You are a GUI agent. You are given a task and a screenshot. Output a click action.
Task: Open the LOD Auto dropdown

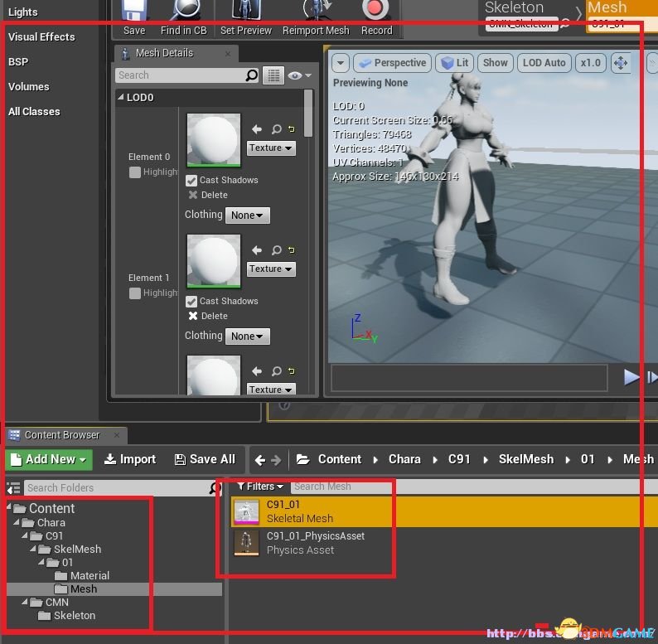click(x=544, y=63)
